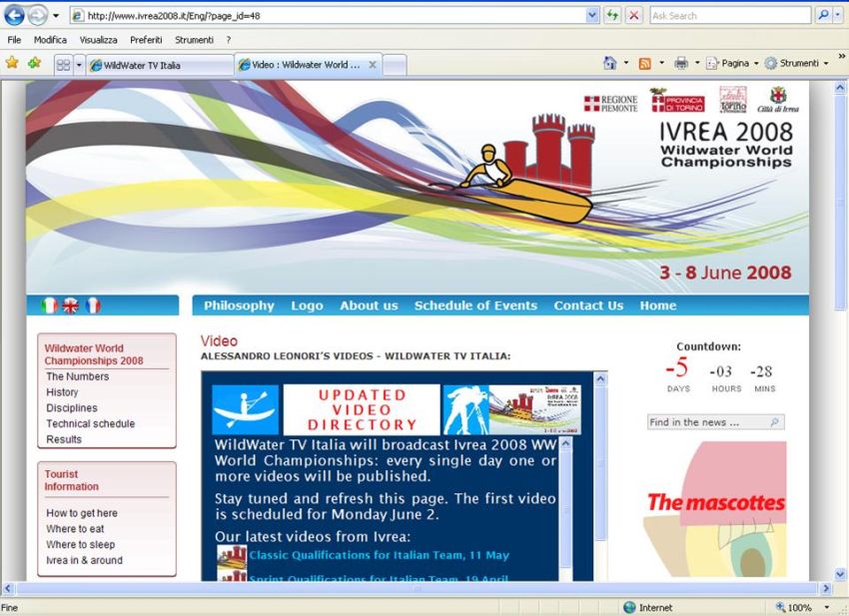Open the Contact Us navigation link
This screenshot has height=616, width=849.
(588, 306)
